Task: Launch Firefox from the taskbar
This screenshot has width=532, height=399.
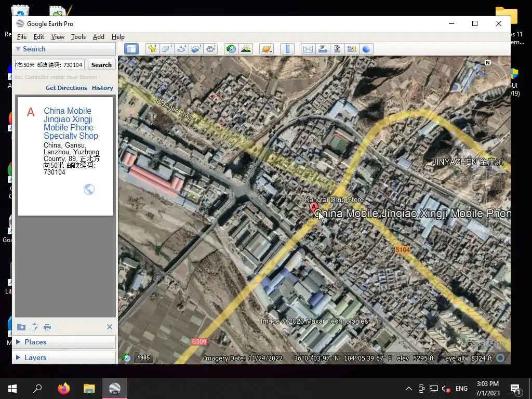Action: [x=63, y=389]
